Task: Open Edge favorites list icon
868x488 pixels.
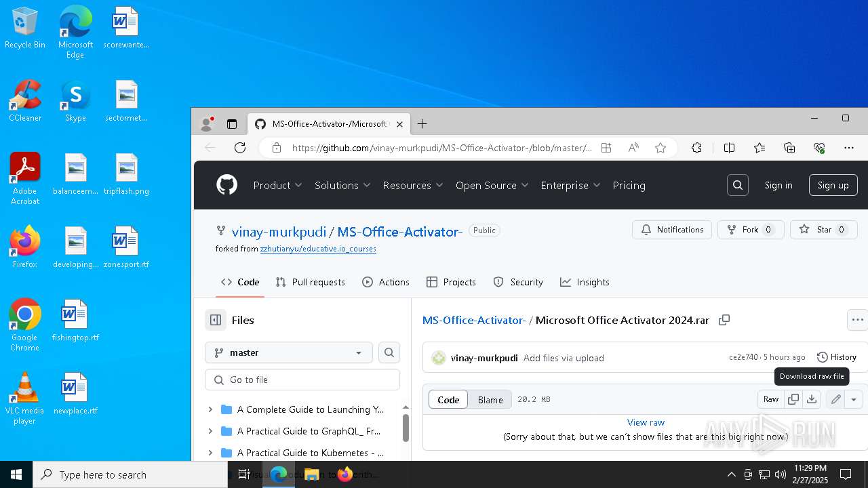Action: tap(759, 148)
